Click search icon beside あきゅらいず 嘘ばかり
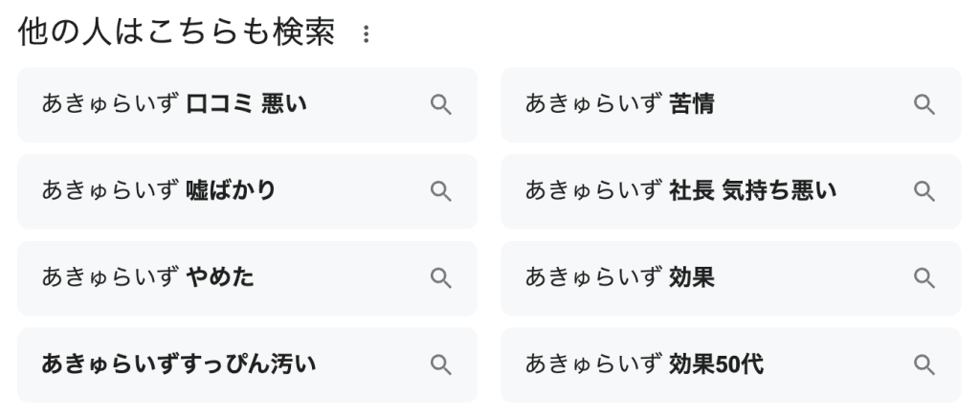980x418 pixels. tap(440, 191)
